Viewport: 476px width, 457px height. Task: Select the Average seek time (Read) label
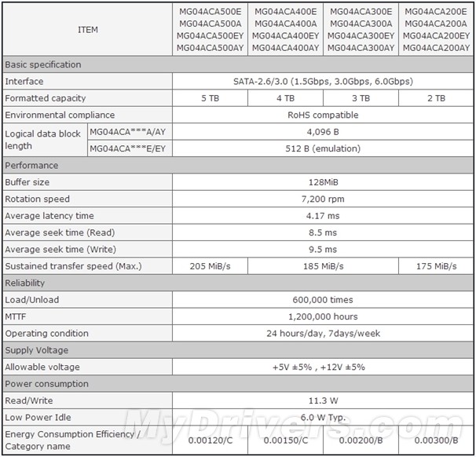[60, 232]
